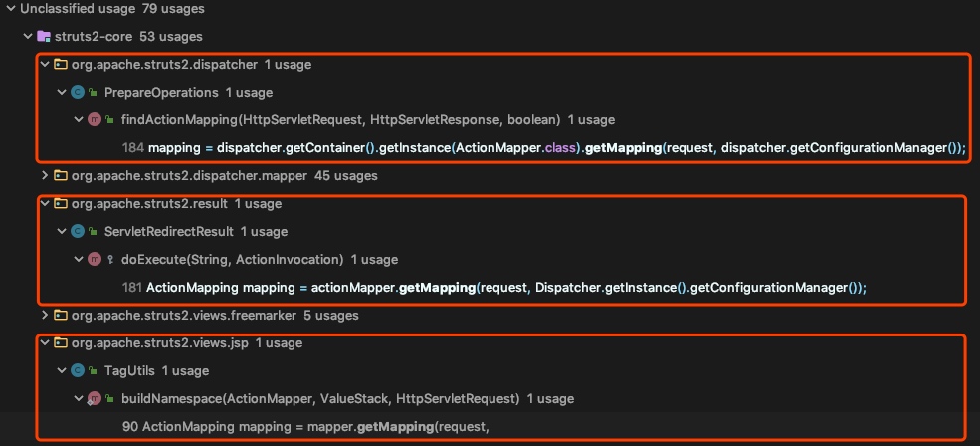980x446 pixels.
Task: Open usage line 90 mapper.getMapping(request,
Action: point(490,427)
